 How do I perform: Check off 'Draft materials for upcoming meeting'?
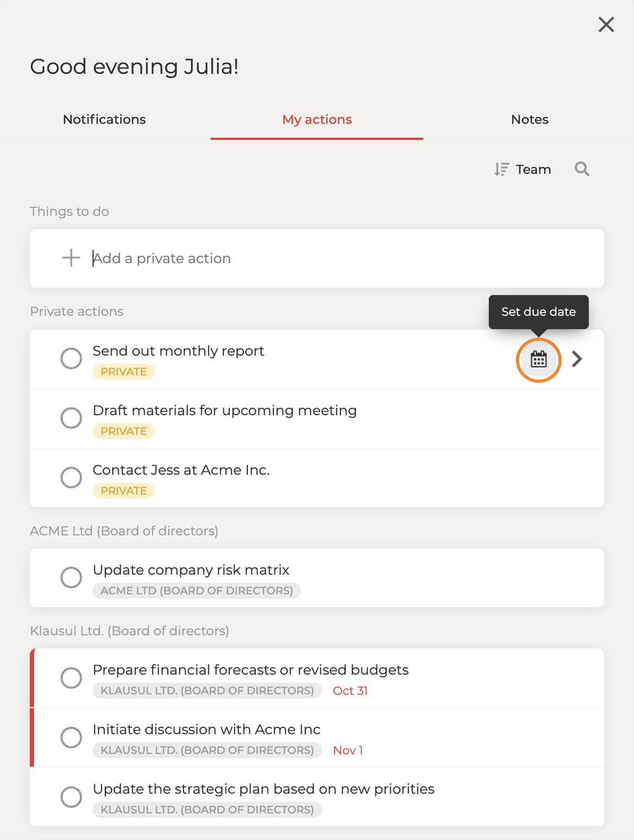coord(71,418)
